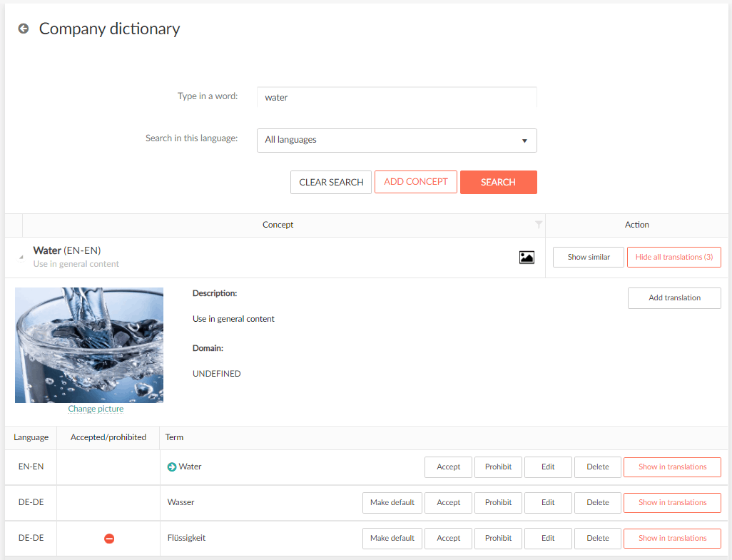This screenshot has width=732, height=560.
Task: Click the default-term arrow icon next to Water
Action: (x=172, y=467)
